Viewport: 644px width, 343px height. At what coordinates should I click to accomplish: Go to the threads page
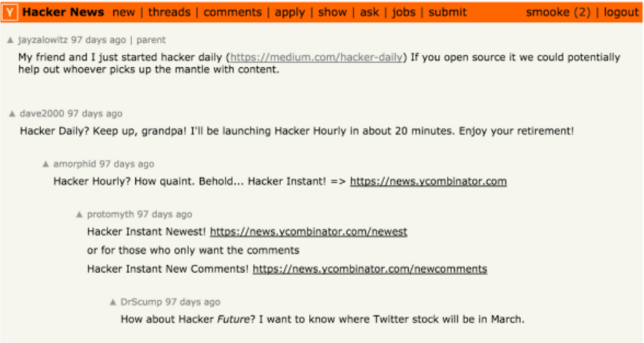coord(169,12)
